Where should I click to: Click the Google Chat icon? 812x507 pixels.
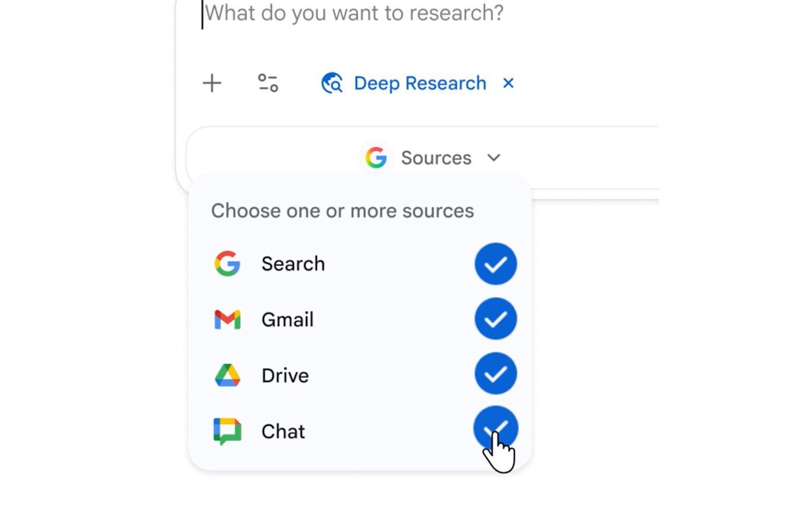pyautogui.click(x=226, y=431)
